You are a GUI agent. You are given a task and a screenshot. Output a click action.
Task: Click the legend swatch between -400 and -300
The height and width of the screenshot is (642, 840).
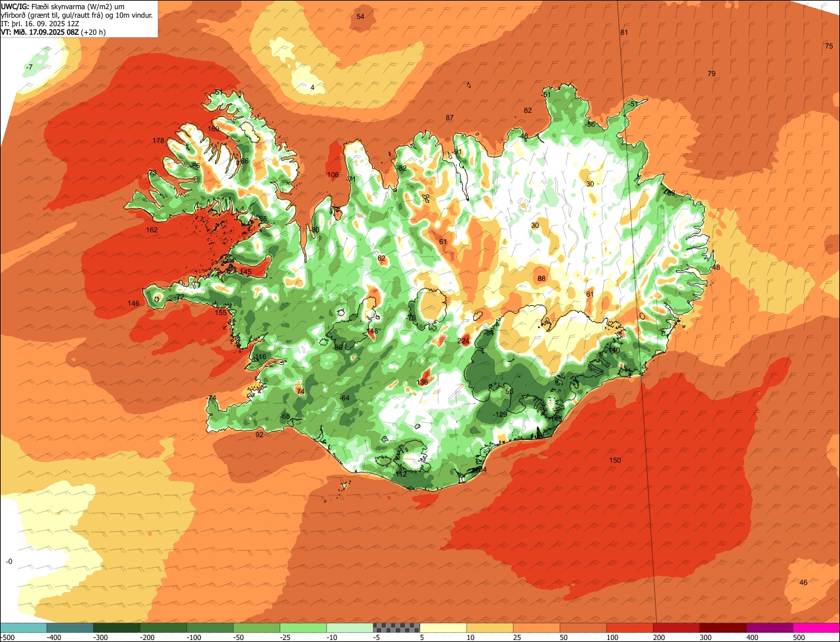click(70, 627)
